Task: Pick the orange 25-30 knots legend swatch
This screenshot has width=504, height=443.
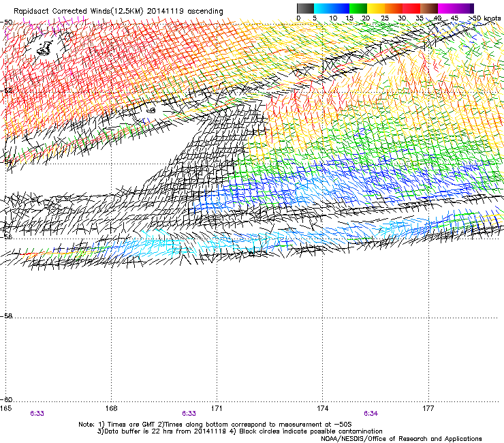Action: coord(394,8)
